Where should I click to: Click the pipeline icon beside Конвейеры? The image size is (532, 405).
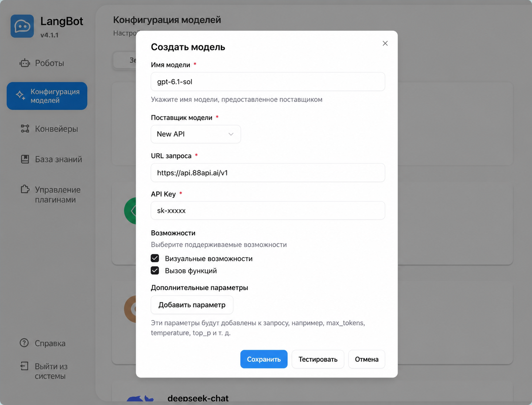[x=25, y=129]
